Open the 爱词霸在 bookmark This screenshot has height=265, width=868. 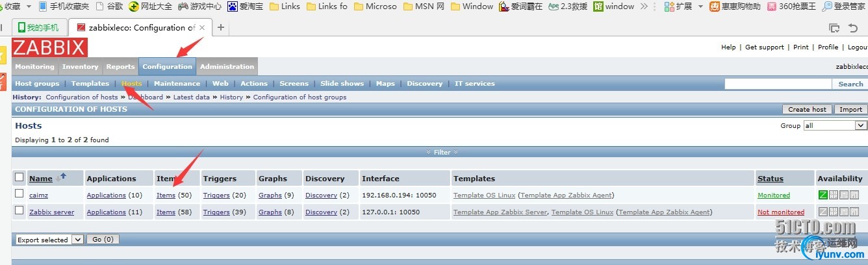[520, 6]
